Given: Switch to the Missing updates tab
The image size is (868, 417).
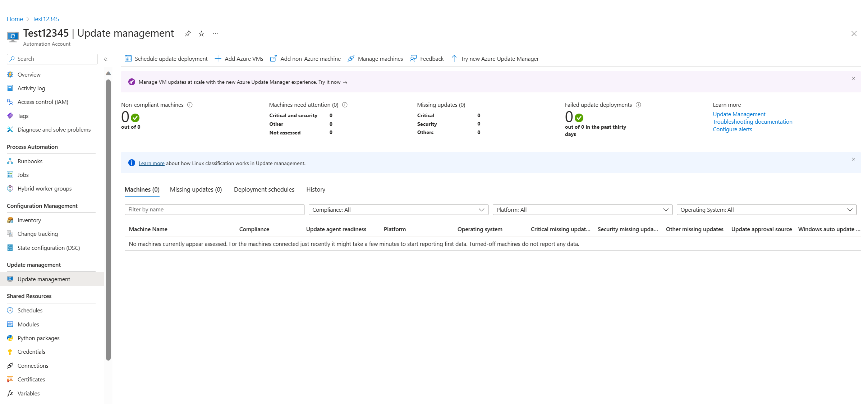Looking at the screenshot, I should click(196, 189).
